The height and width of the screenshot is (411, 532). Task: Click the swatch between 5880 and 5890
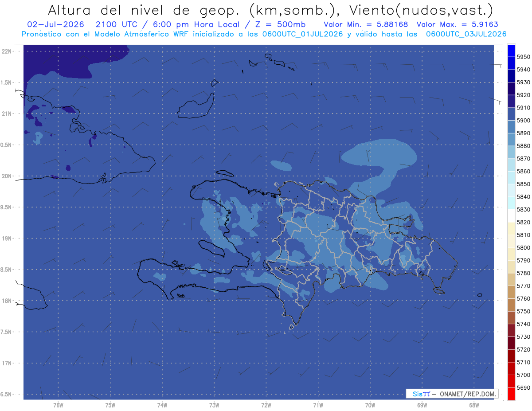click(x=511, y=140)
